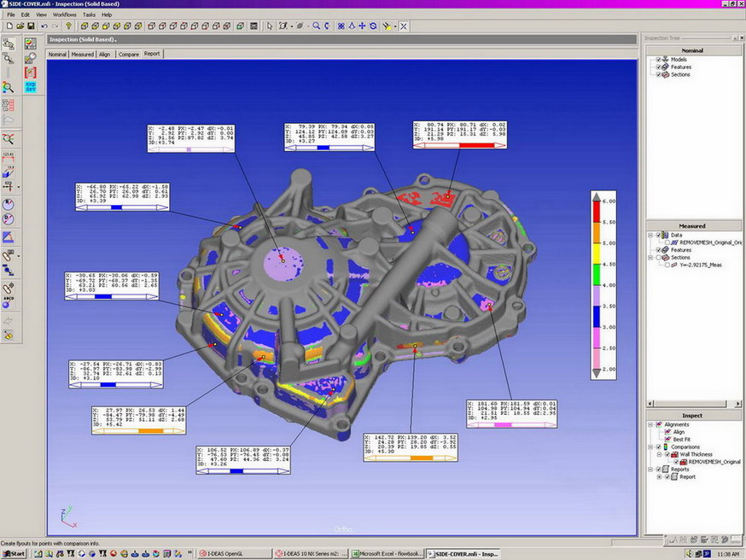
Task: Click the green cube view icon
Action: tap(240, 26)
